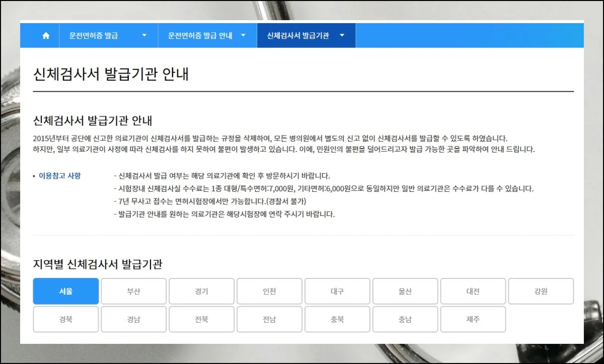The width and height of the screenshot is (604, 364).
Task: Expand the 신체검사서 발급기관 dropdown arrow
Action: click(x=341, y=35)
